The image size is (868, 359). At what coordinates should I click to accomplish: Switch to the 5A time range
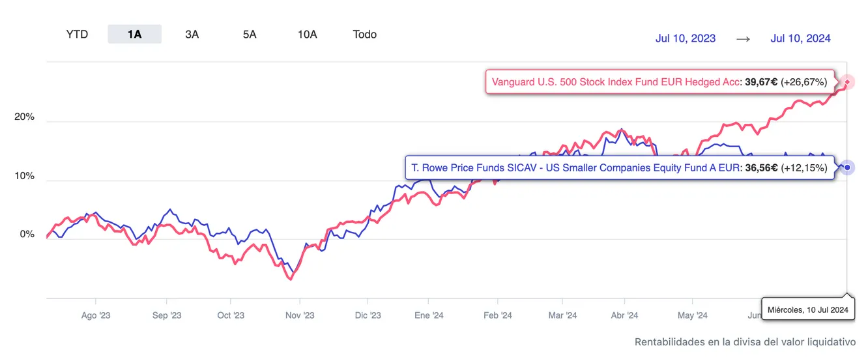[250, 35]
